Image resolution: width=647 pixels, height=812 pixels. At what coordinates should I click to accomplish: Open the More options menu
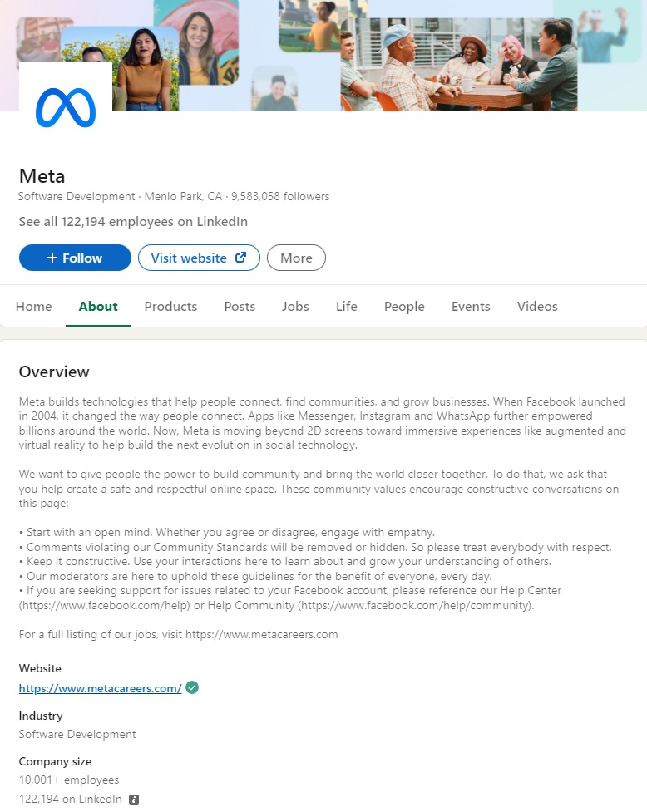tap(296, 258)
